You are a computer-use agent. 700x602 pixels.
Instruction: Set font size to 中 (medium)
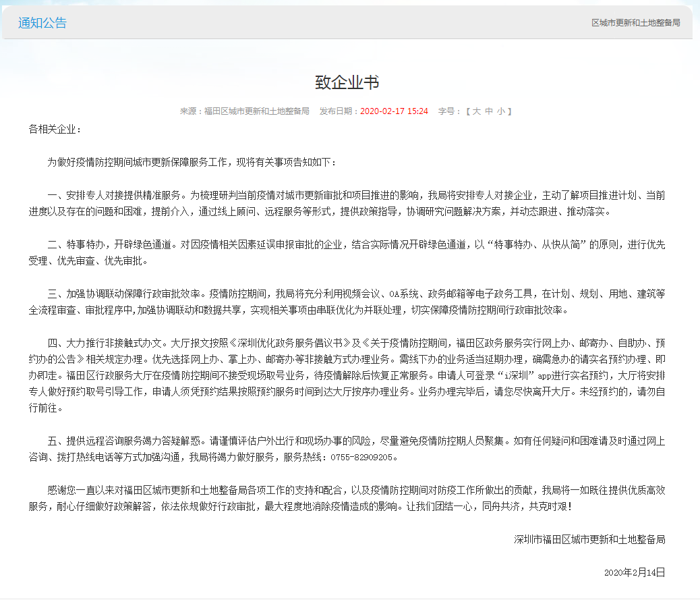pyautogui.click(x=488, y=111)
